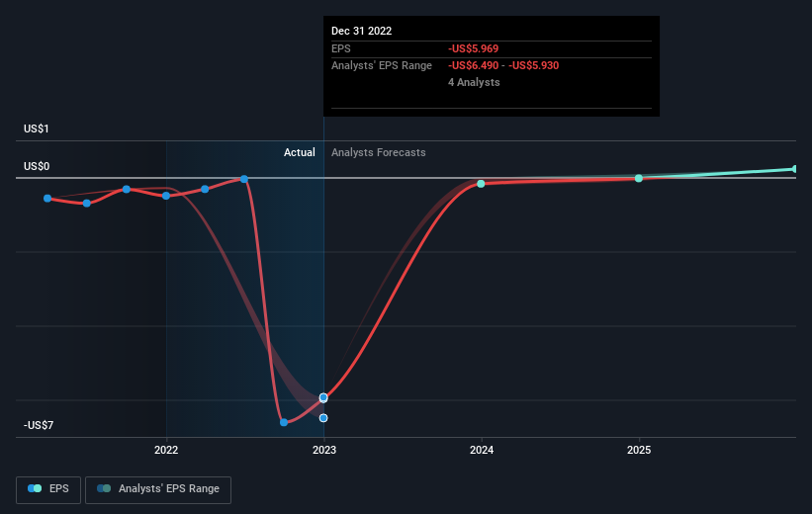Image resolution: width=812 pixels, height=514 pixels.
Task: Click the US$1 y-axis label
Action: [x=37, y=128]
